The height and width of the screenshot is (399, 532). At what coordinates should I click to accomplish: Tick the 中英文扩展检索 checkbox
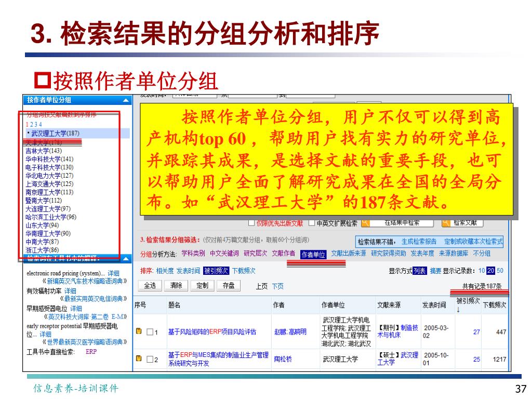point(312,223)
